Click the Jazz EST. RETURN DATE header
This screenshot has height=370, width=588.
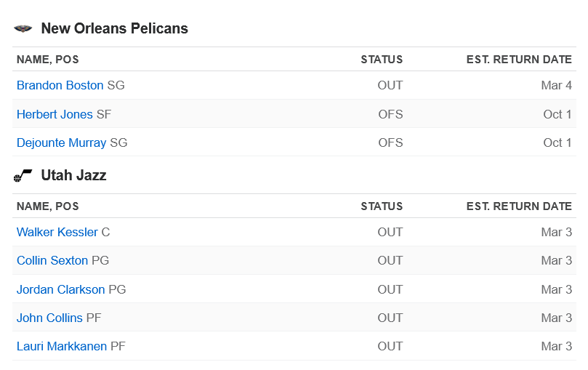point(519,206)
